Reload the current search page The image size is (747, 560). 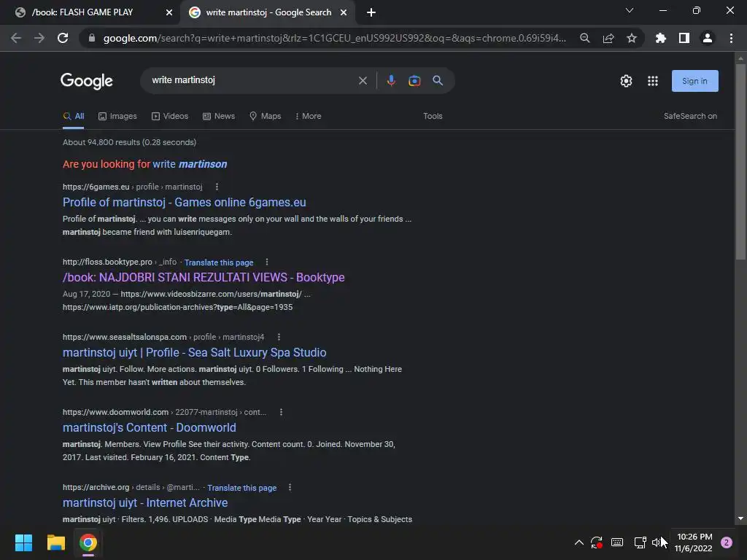click(x=63, y=38)
